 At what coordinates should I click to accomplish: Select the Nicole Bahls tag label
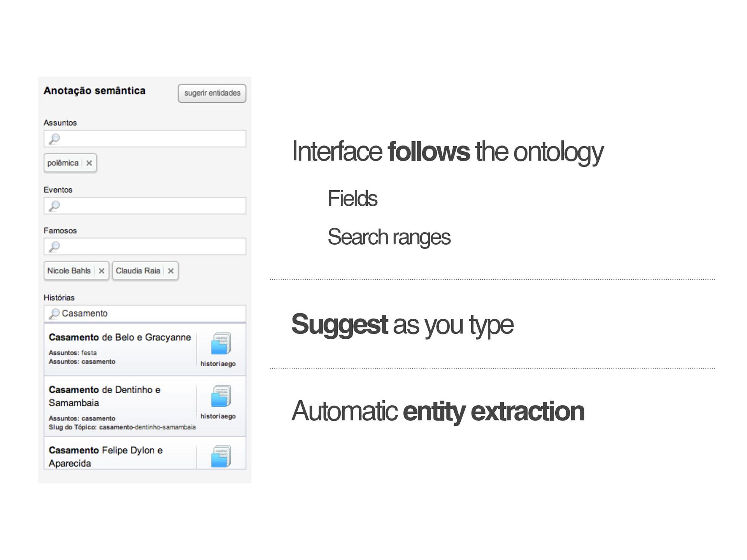[x=69, y=271]
